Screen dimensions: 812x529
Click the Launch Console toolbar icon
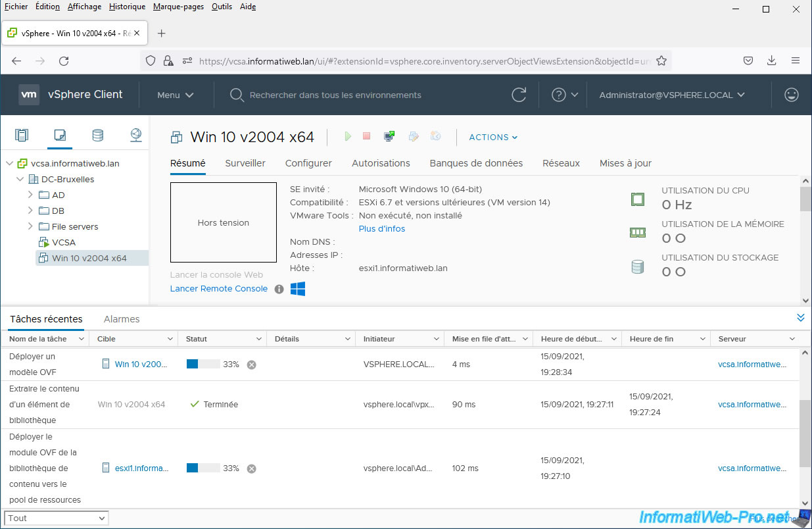(x=389, y=136)
